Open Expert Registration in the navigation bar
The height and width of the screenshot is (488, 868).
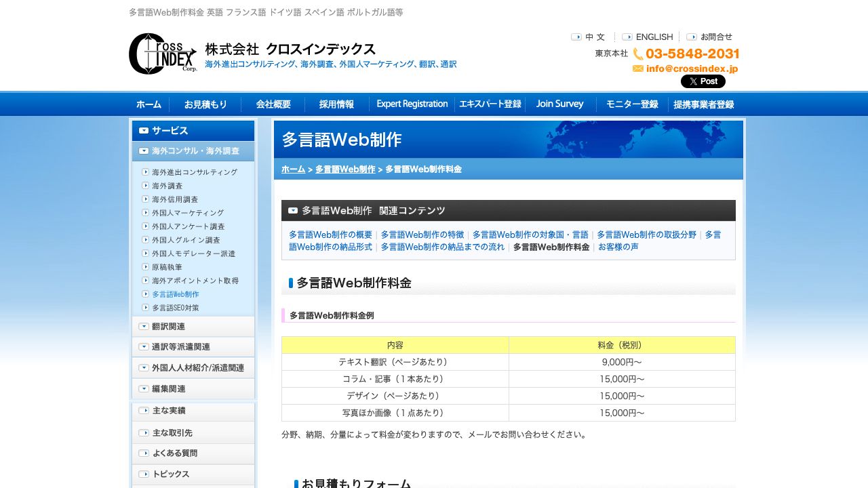click(x=412, y=104)
